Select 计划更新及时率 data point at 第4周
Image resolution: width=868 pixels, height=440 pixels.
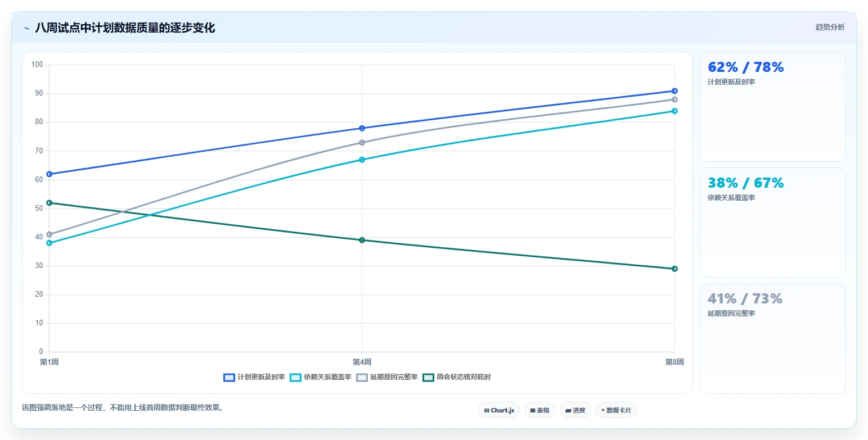coord(362,128)
